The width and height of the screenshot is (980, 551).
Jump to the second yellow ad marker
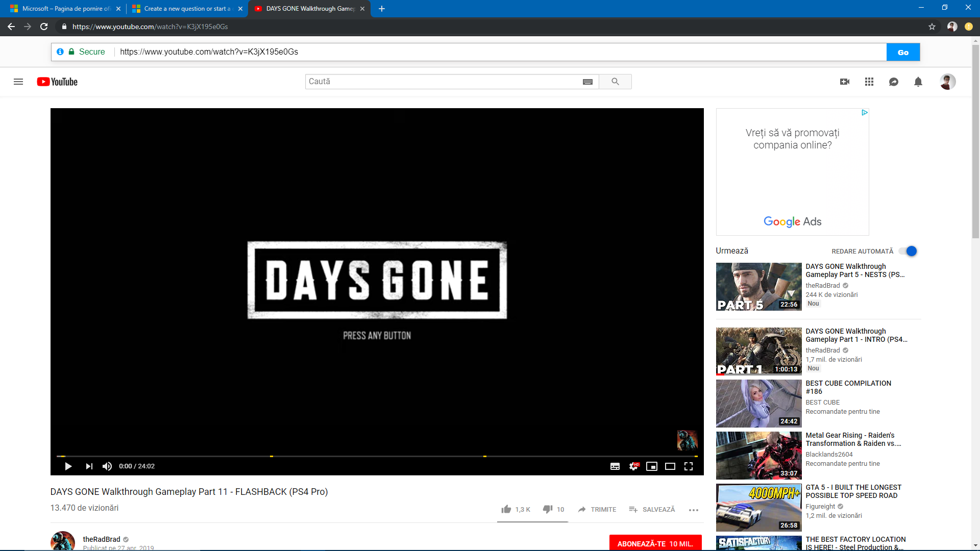(272, 456)
